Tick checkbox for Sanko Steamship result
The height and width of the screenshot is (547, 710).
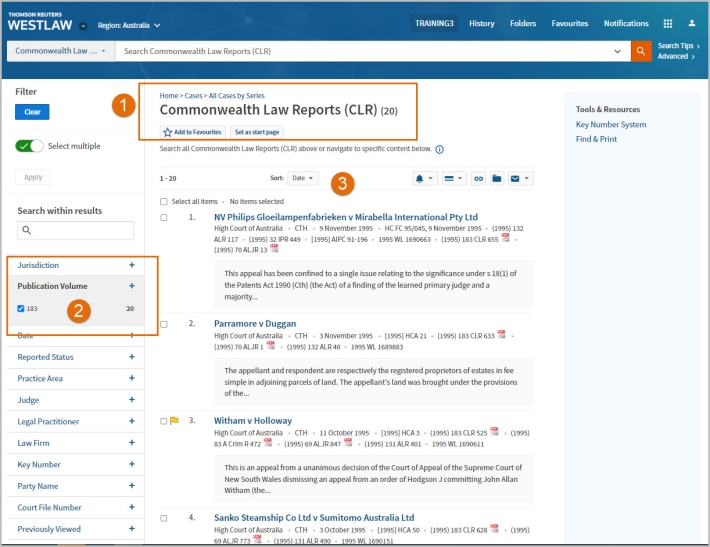163,518
